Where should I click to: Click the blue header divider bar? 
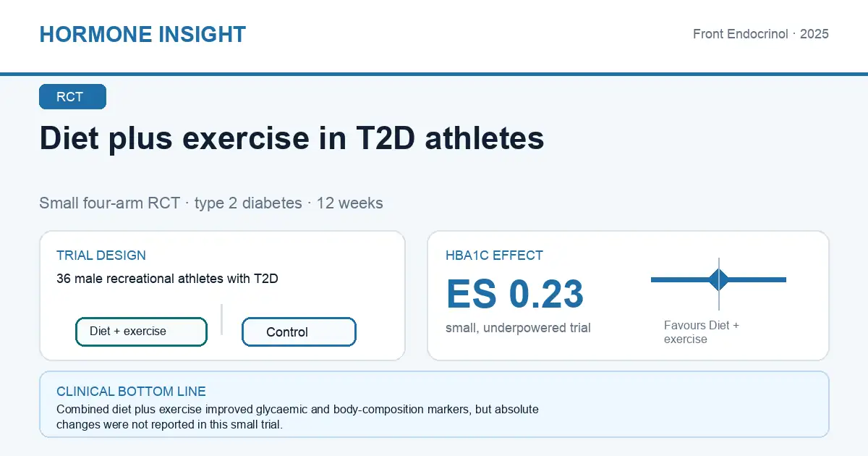[434, 74]
